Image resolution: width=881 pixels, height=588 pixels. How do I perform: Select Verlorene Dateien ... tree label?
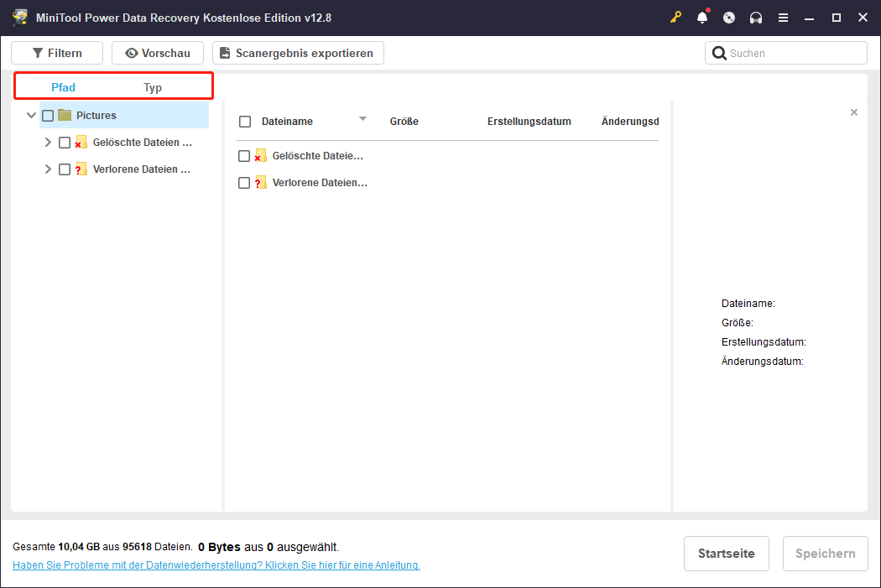coord(142,169)
